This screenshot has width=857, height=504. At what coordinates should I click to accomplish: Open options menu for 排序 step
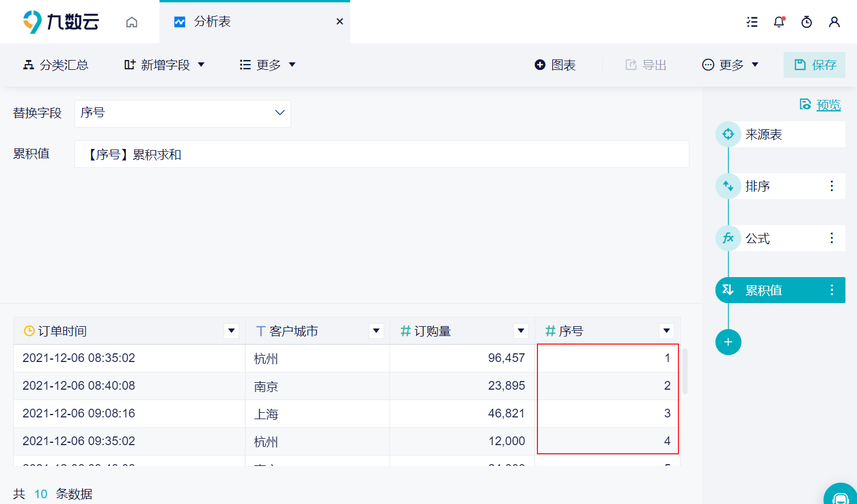click(x=832, y=186)
